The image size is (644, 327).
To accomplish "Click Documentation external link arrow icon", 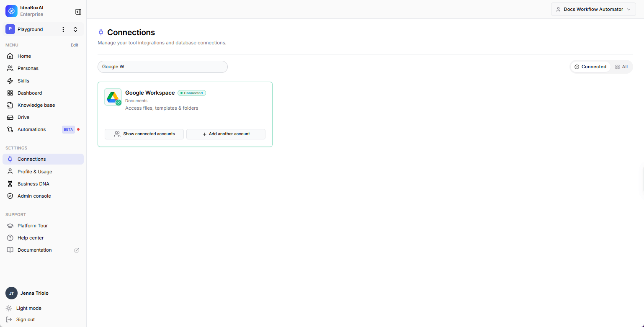I will pyautogui.click(x=77, y=250).
